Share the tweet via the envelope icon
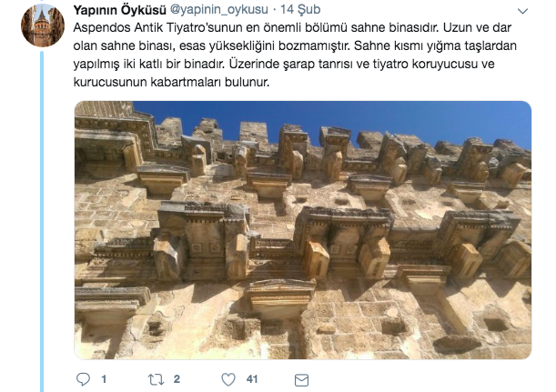Image resolution: width=556 pixels, height=392 pixels. click(x=301, y=380)
